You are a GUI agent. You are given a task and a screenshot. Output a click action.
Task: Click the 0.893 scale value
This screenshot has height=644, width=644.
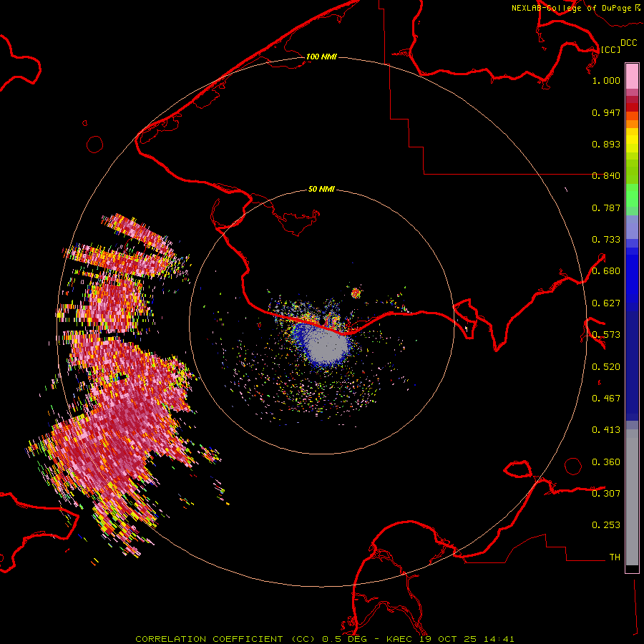pos(606,144)
